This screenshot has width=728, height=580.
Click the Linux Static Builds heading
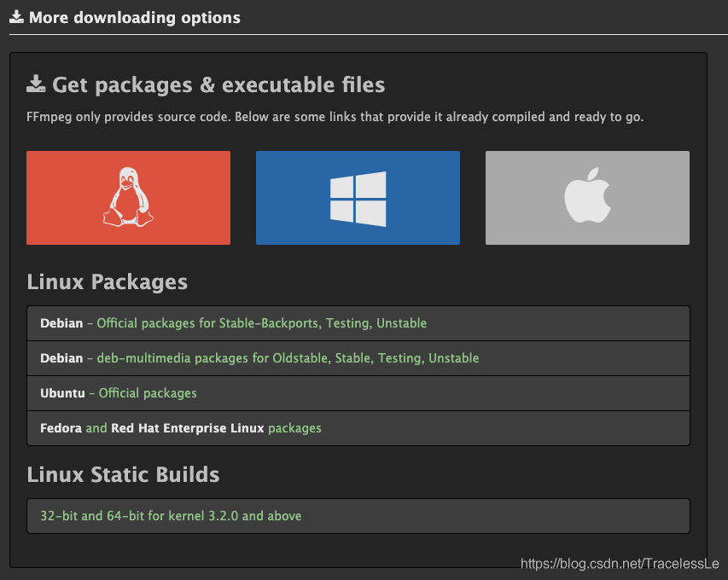(123, 475)
